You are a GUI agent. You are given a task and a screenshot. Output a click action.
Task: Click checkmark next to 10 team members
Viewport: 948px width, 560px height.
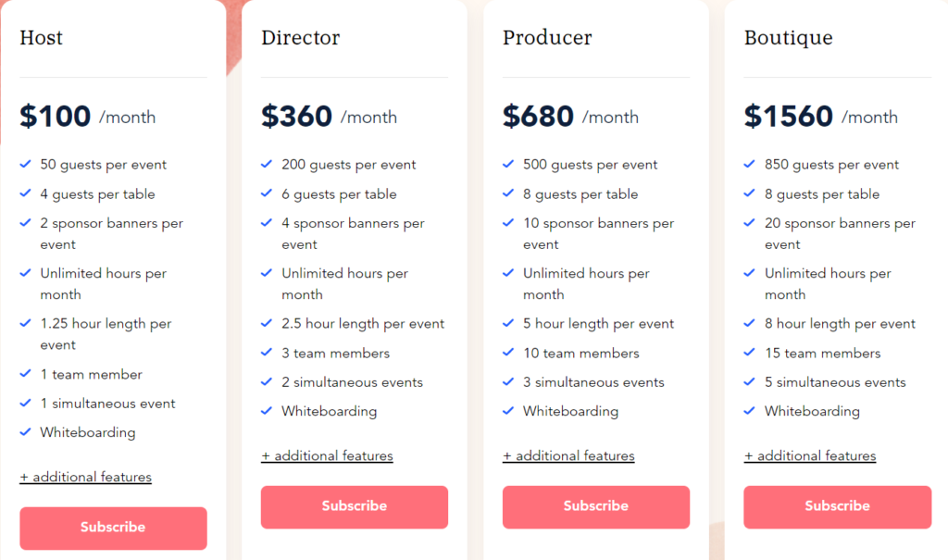(508, 353)
